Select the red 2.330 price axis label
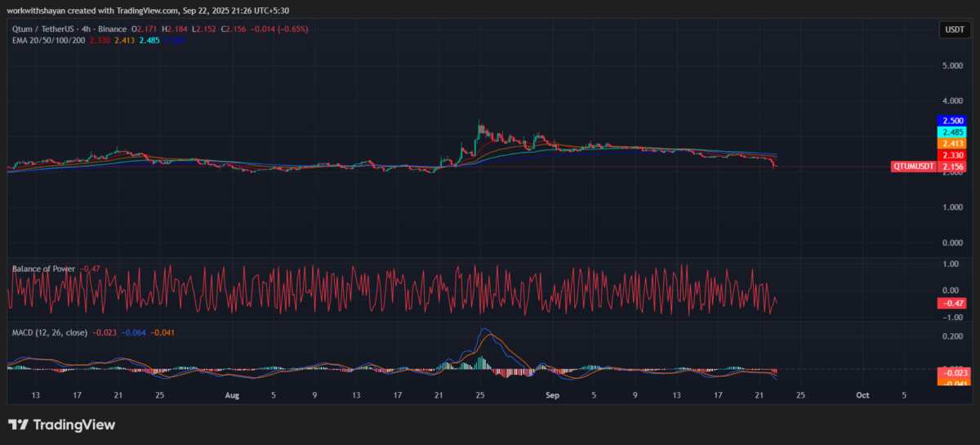Viewport: 980px width, 445px height. [x=953, y=155]
